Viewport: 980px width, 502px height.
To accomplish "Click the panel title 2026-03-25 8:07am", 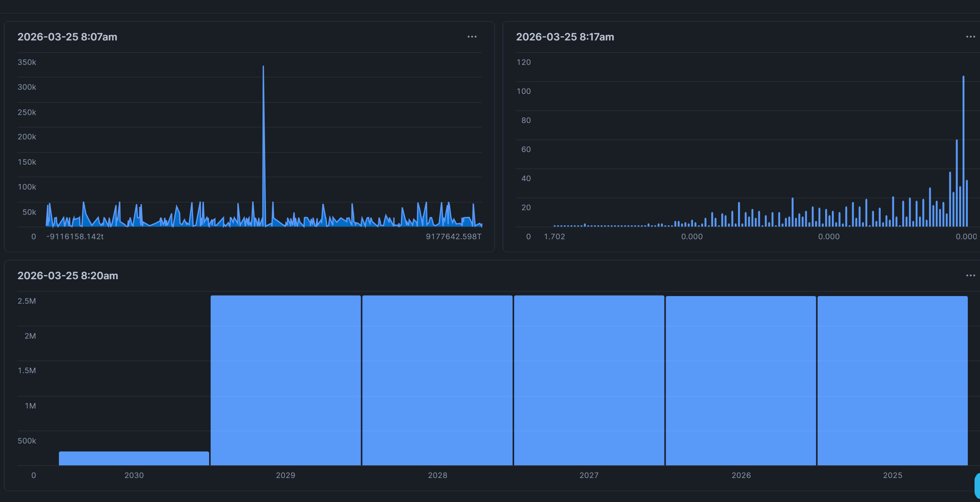I will [67, 37].
